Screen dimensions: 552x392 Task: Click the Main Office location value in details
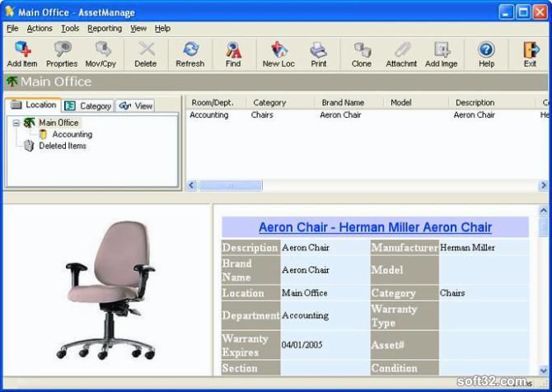(305, 293)
